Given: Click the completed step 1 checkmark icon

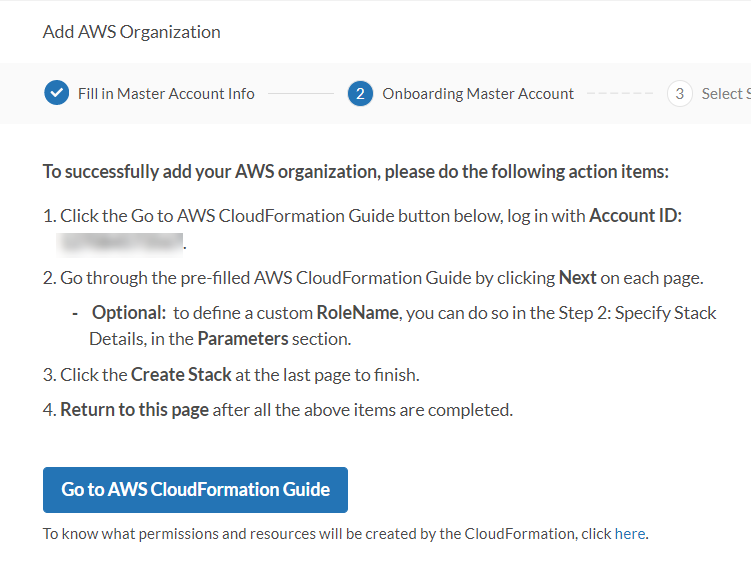Looking at the screenshot, I should click(x=57, y=93).
